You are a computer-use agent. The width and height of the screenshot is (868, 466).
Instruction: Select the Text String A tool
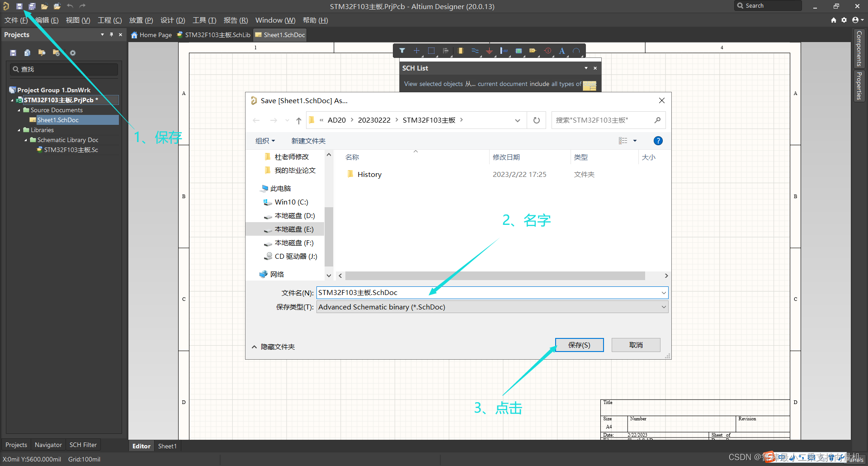tap(562, 51)
